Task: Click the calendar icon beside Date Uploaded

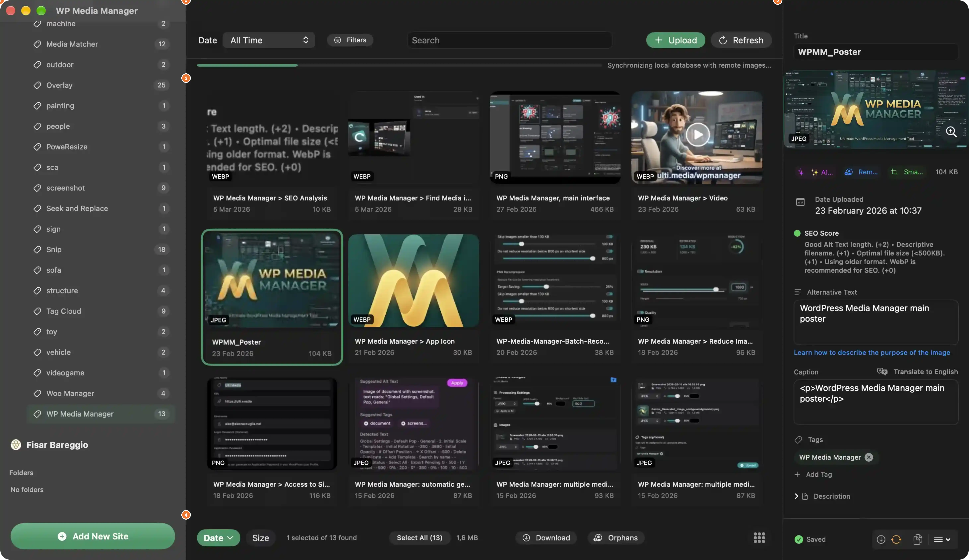Action: click(800, 202)
